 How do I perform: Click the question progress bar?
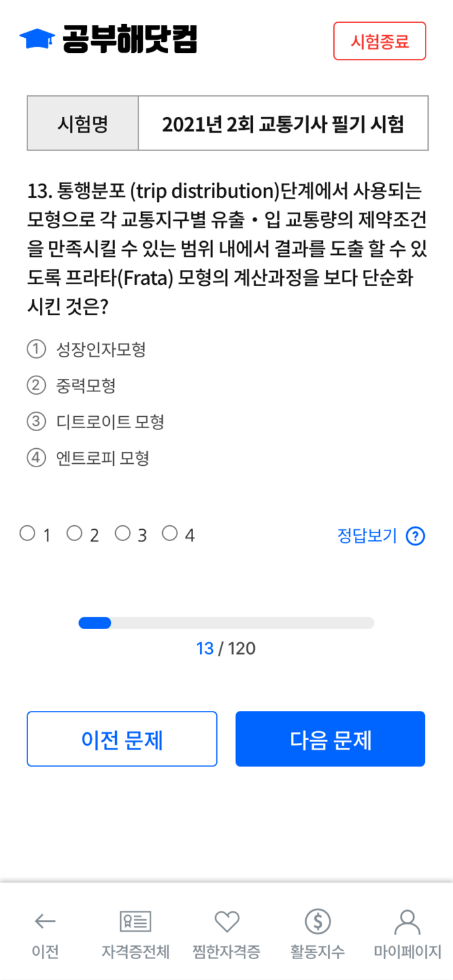[x=226, y=623]
